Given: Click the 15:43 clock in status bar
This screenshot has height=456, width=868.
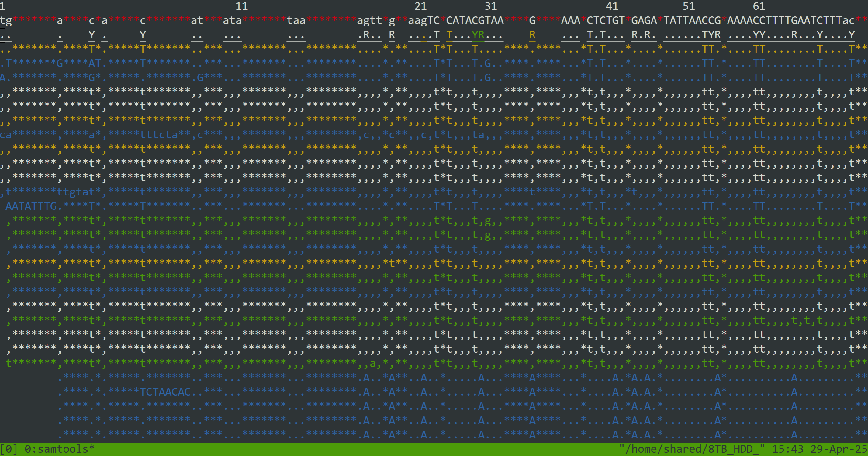Looking at the screenshot, I should pos(787,449).
